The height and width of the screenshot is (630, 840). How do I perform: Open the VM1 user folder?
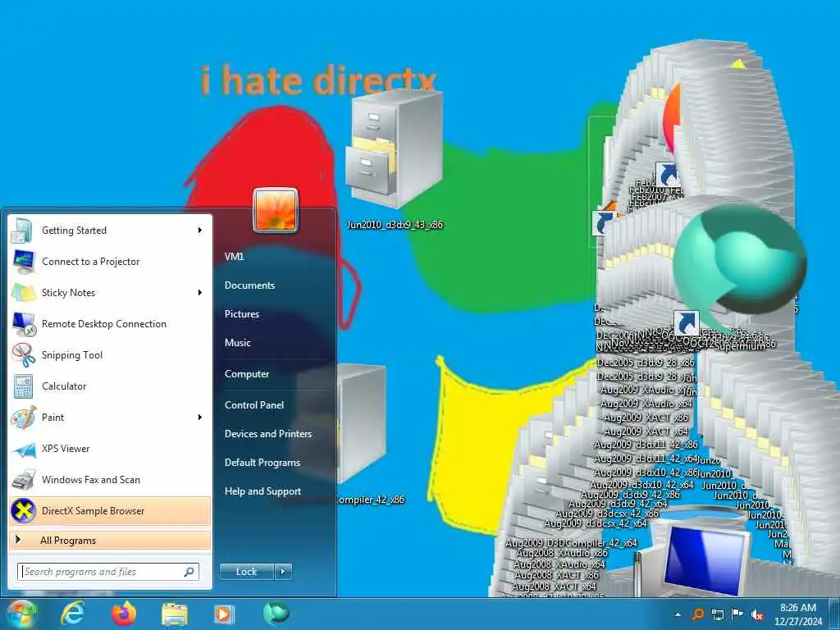pyautogui.click(x=234, y=256)
